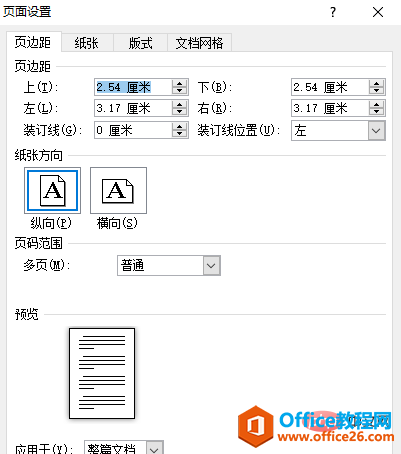The width and height of the screenshot is (401, 454).
Task: Decrease the left margin 左 value
Action: [180, 112]
